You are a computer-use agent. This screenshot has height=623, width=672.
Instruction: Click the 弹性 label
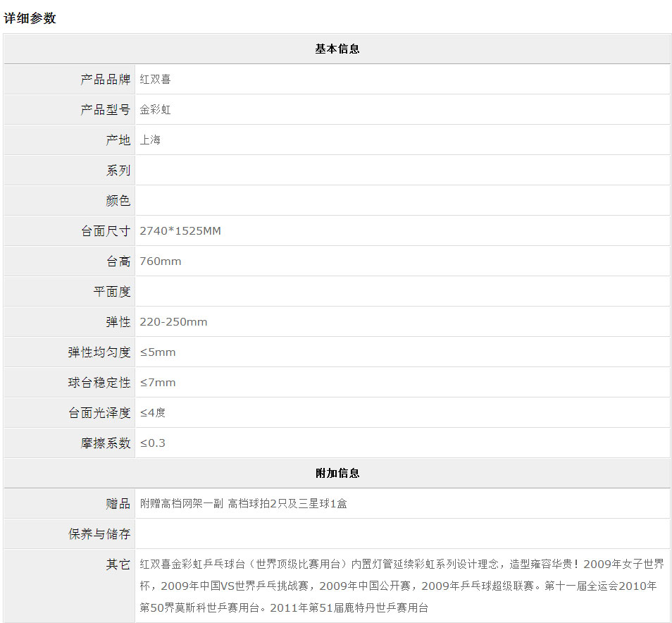click(118, 322)
